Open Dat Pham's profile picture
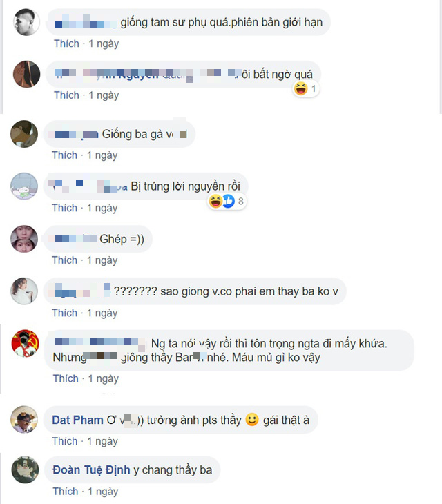The height and width of the screenshot is (504, 442). point(24,420)
